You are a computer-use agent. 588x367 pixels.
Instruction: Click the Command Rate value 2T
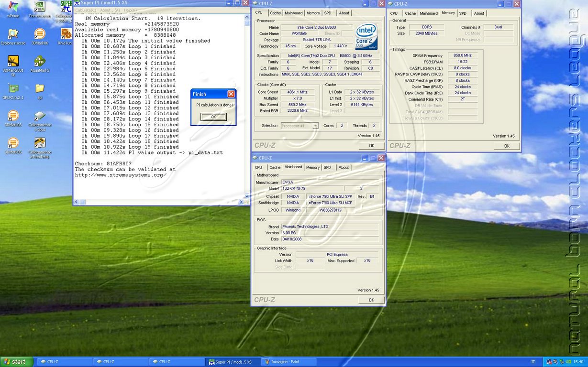[463, 99]
